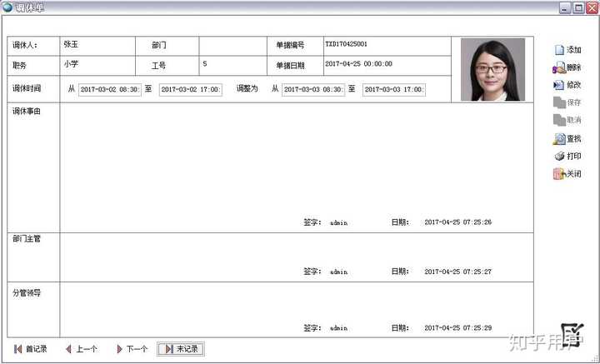Click the greyed 取消 (Cancel) icon
Image resolution: width=600 pixels, height=364 pixels.
[567, 120]
